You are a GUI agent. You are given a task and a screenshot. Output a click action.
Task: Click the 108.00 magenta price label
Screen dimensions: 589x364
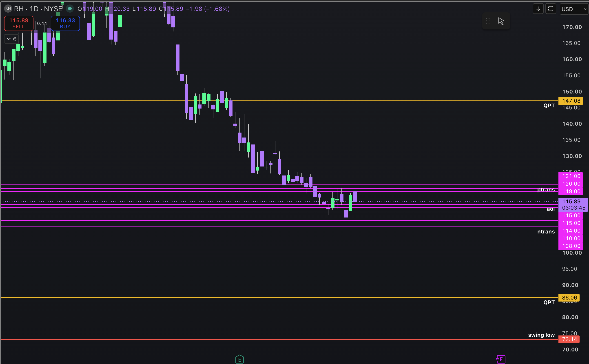571,246
